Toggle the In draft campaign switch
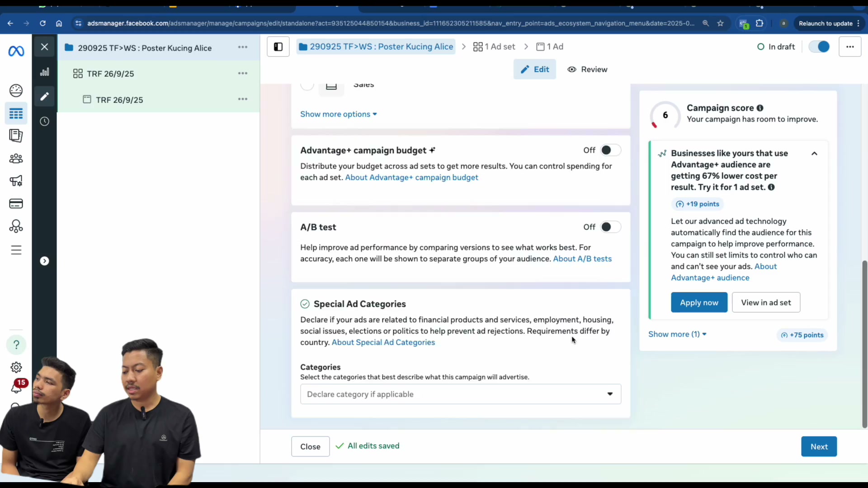Screen dimensions: 868x488 click(x=819, y=47)
